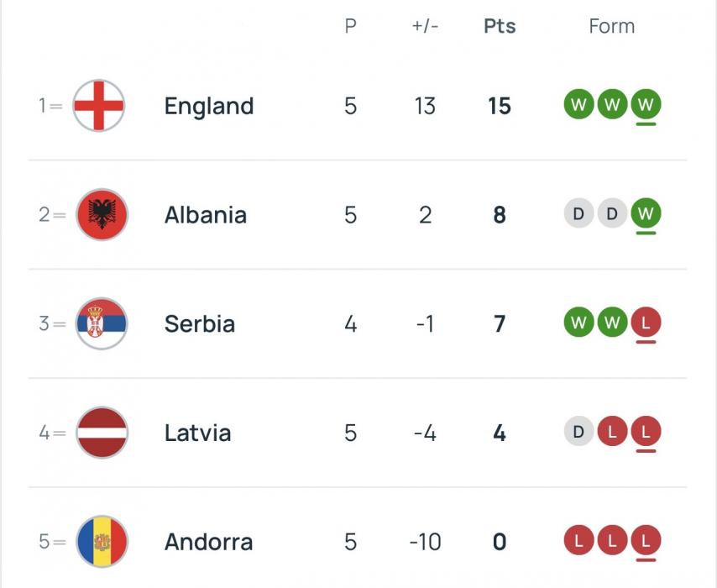The width and height of the screenshot is (717, 588).
Task: Click Latvia's grey D form badge
Action: coord(578,432)
